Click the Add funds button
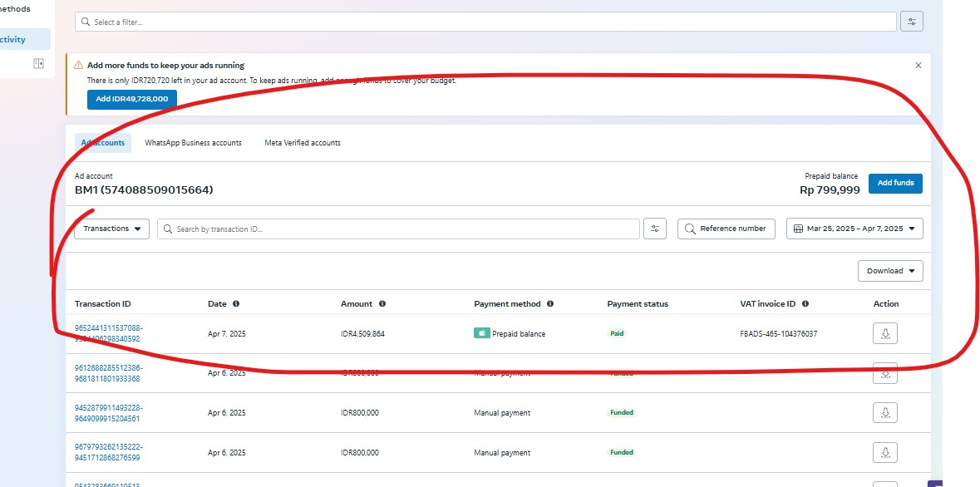The image size is (980, 487). click(895, 183)
